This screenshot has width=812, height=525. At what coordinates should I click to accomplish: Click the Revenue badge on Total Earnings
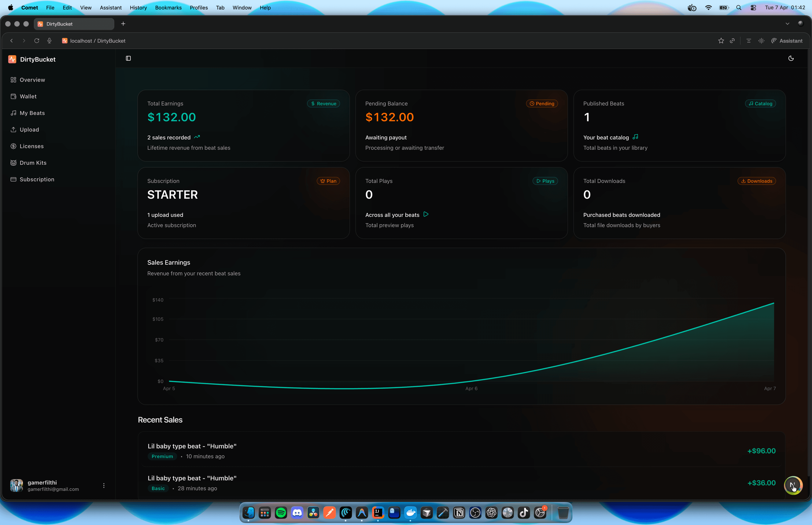point(323,104)
